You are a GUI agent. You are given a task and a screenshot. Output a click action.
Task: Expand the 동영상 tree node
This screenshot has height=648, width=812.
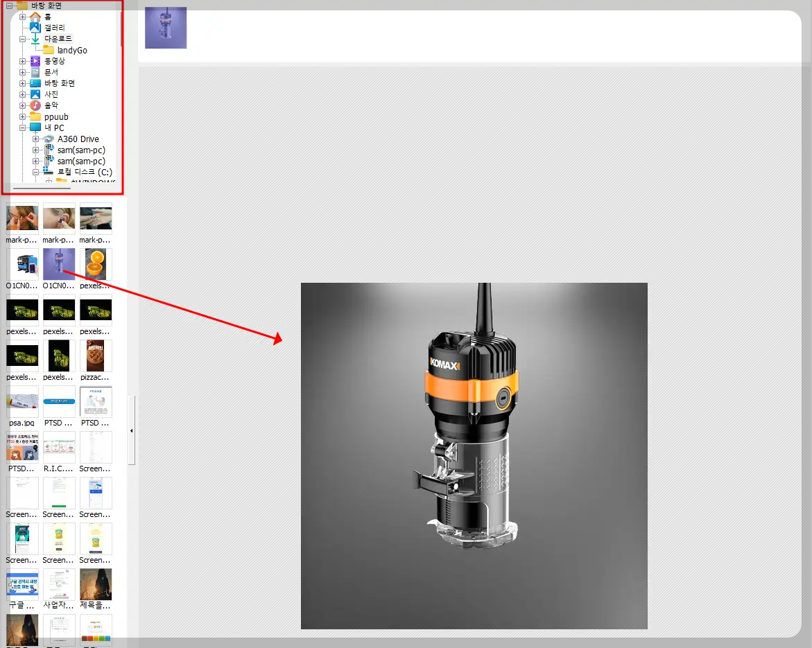[22, 61]
